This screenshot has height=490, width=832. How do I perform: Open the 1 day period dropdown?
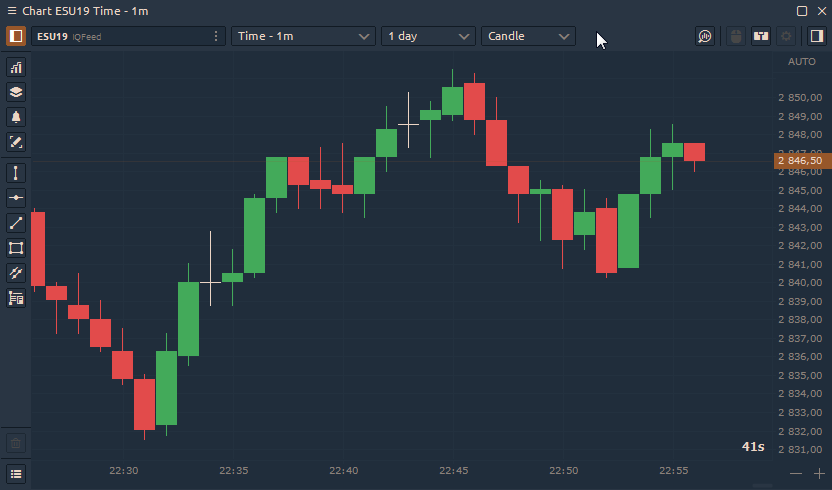click(x=428, y=36)
